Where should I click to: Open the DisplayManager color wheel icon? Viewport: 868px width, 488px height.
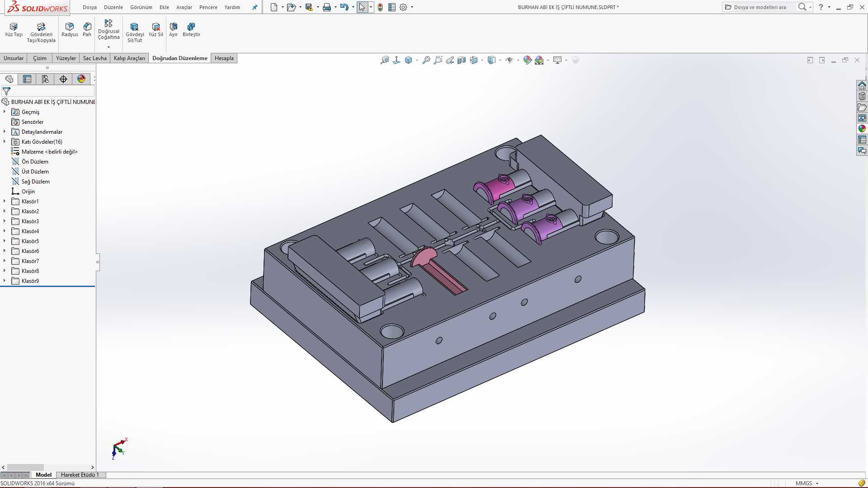81,79
